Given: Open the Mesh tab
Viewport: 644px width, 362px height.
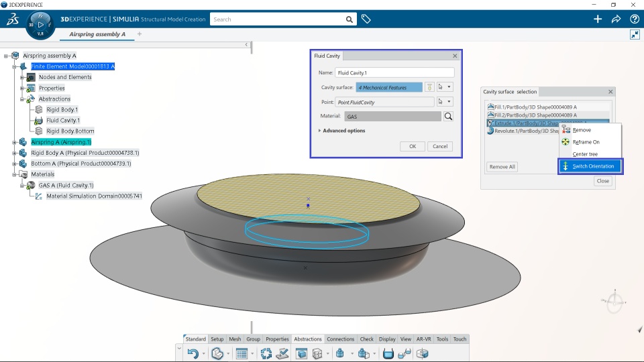Looking at the screenshot, I should coord(235,339).
